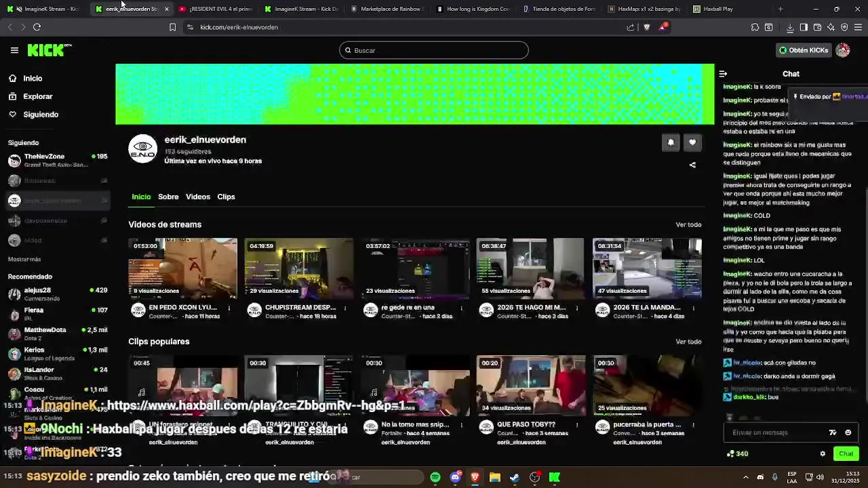Open Steam from the taskbar
Viewport: 868px width, 488px height.
[515, 477]
